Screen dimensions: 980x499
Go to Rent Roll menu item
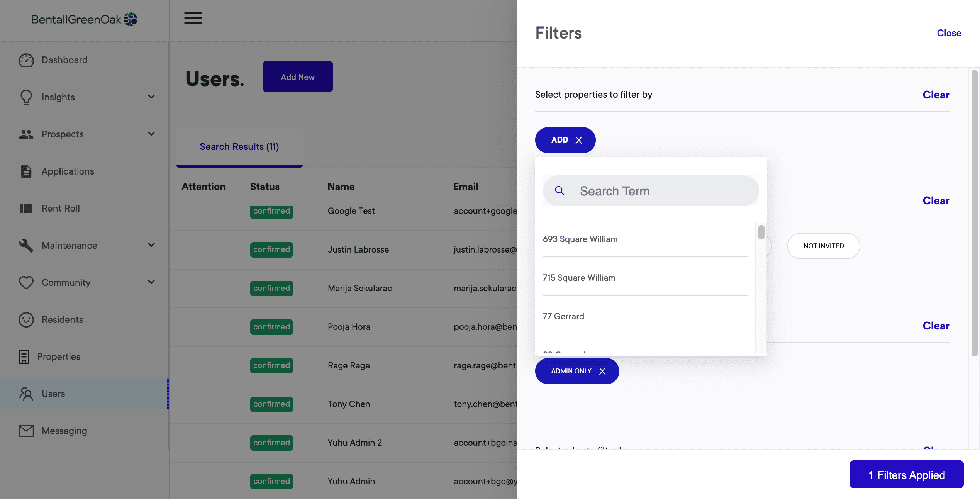84,209
